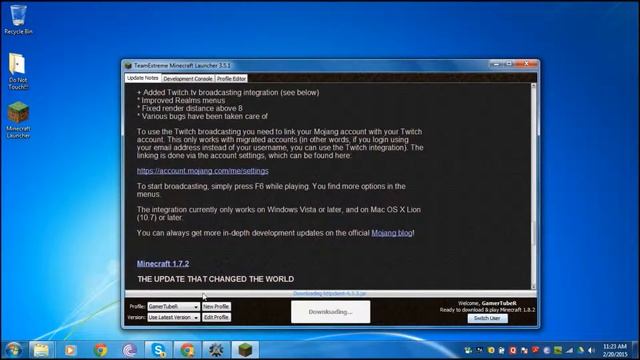This screenshot has width=640, height=360.
Task: Open the Profile Editor tab
Action: (231, 78)
